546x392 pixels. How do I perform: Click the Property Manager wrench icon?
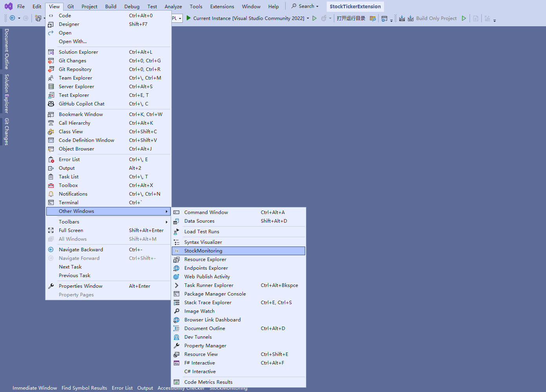click(177, 346)
